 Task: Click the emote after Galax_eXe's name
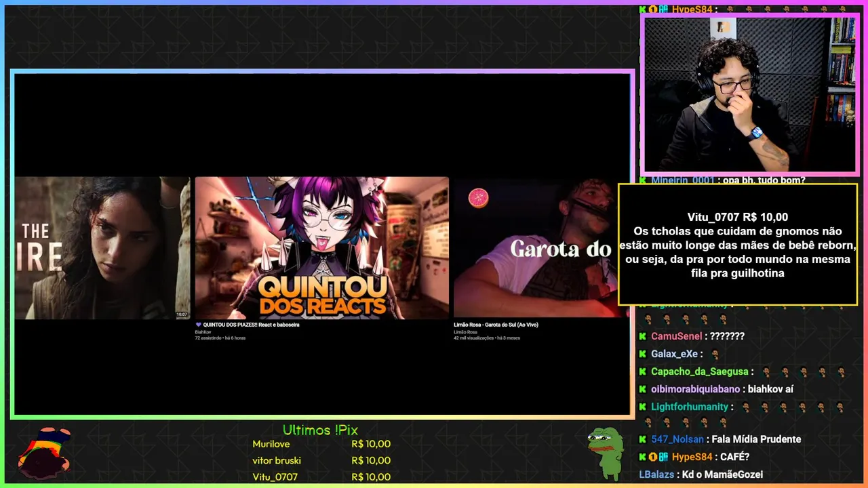pos(714,354)
